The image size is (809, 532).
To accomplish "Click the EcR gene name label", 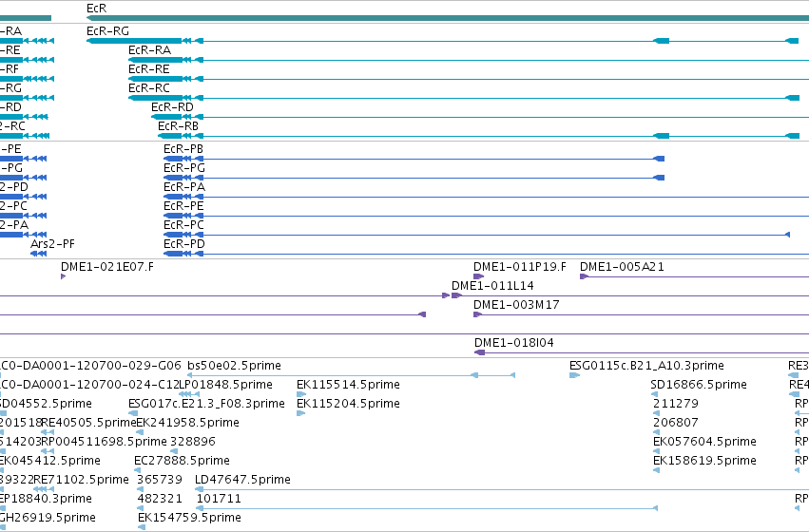I will tap(96, 9).
